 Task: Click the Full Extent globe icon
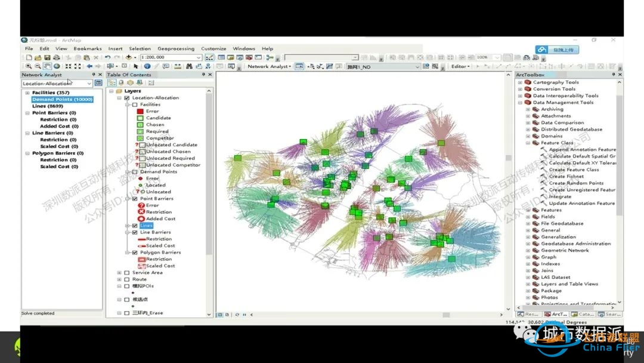point(57,66)
